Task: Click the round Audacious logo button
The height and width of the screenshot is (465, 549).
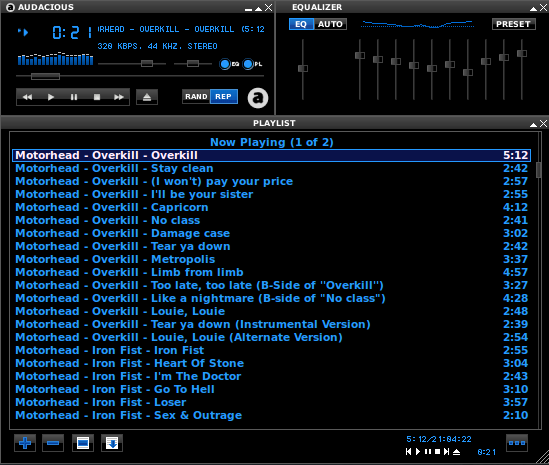Action: pos(258,98)
